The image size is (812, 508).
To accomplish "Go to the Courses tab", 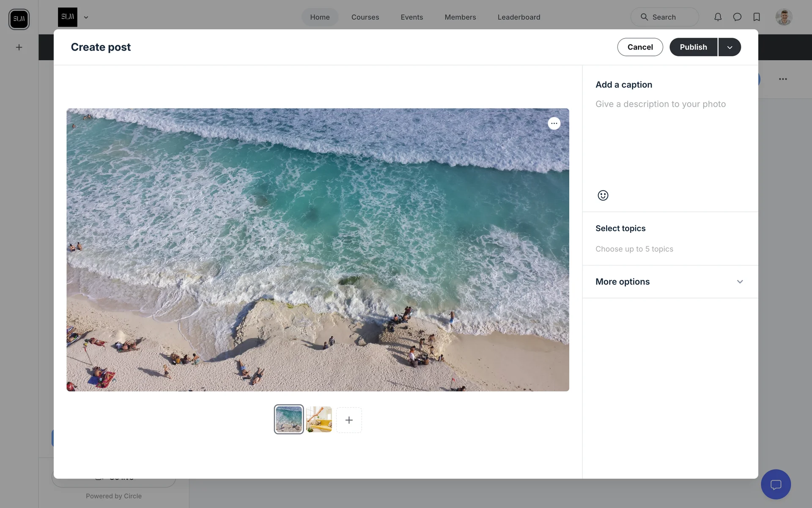I will [x=365, y=17].
